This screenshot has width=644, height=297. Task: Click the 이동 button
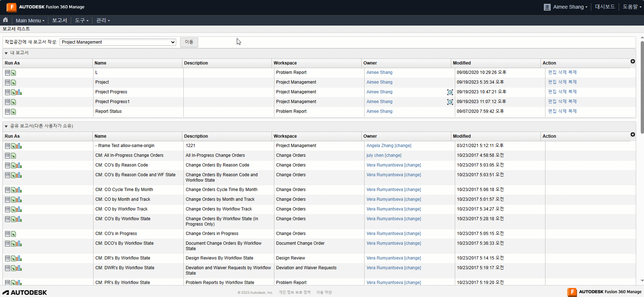189,42
